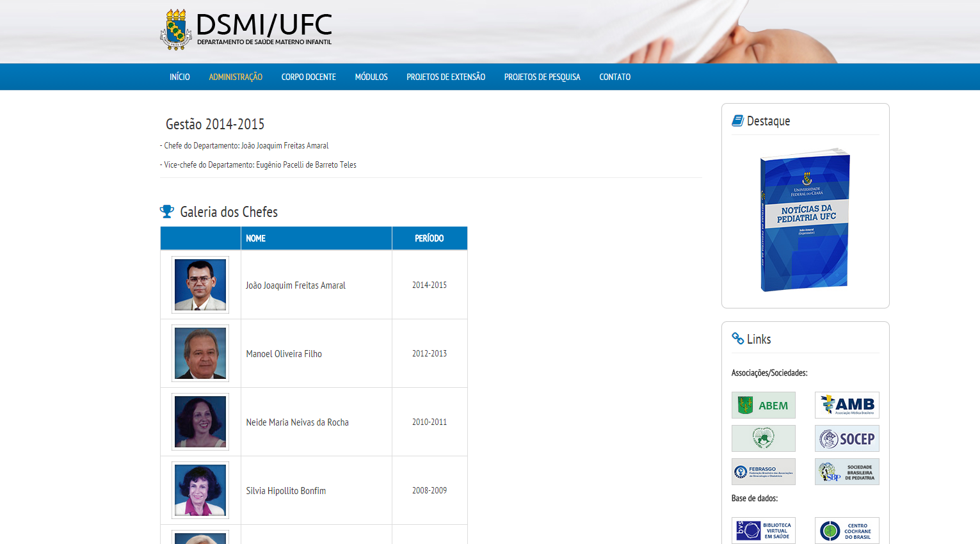The width and height of the screenshot is (980, 544).
Task: Open PROJETOS DE PESQUISA menu item
Action: pos(542,77)
